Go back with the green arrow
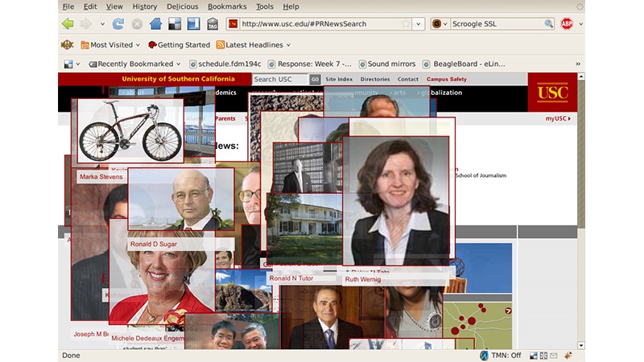The width and height of the screenshot is (644, 362). point(68,24)
